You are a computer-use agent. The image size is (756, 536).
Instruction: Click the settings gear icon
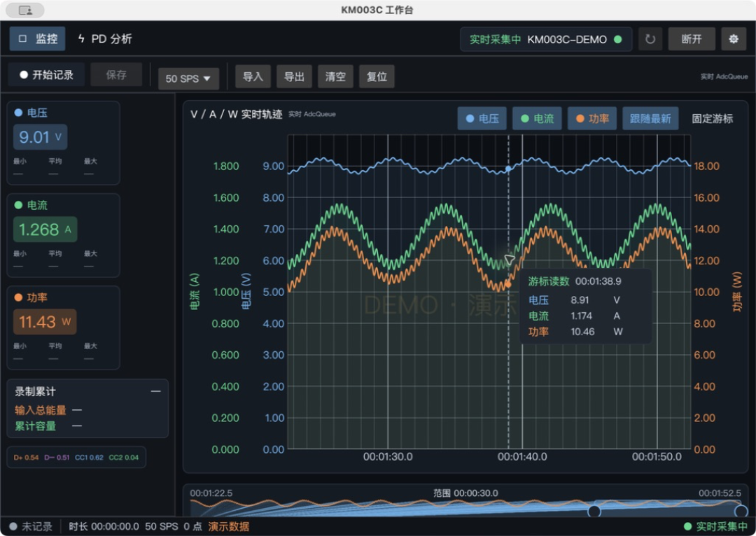[734, 39]
